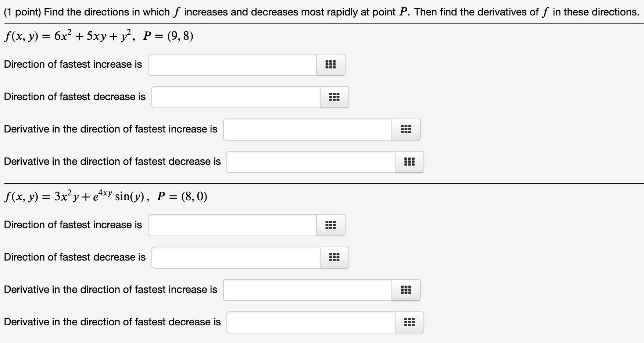Click second problem's fastest increase direction field
Viewport: 644px width, 343px height.
pos(232,225)
